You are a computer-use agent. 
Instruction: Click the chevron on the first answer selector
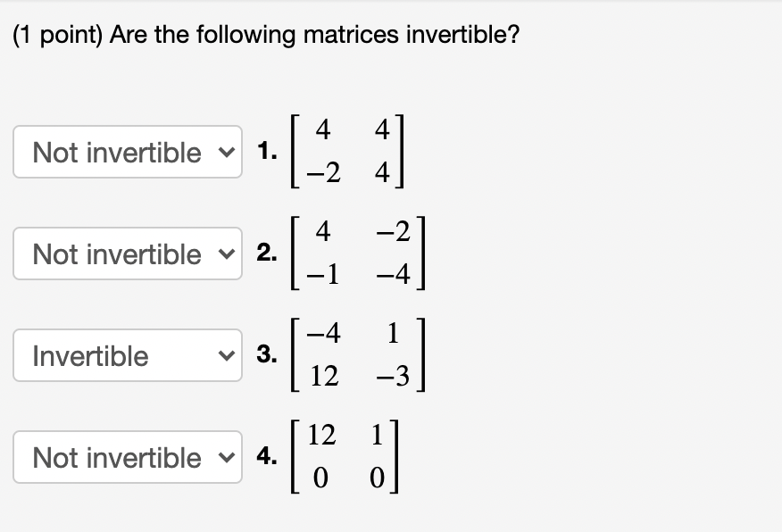[x=226, y=152]
